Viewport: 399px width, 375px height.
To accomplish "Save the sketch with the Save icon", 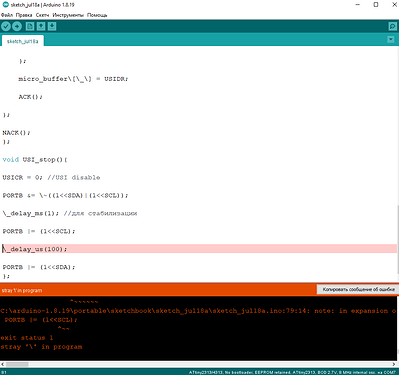I will point(52,26).
